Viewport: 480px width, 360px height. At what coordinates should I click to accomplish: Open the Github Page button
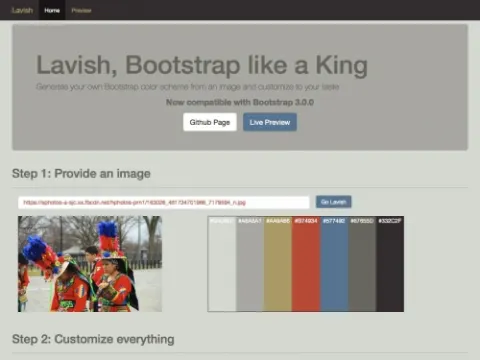210,122
